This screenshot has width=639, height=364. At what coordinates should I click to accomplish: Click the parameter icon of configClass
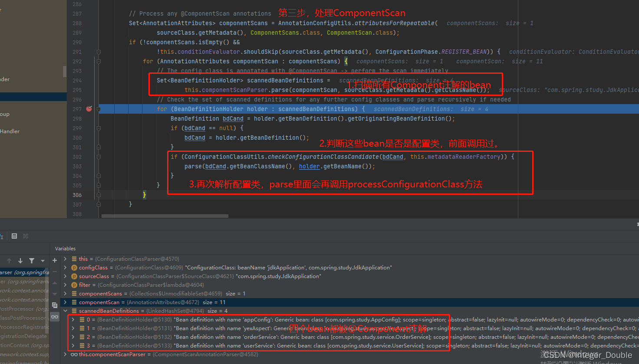click(74, 268)
